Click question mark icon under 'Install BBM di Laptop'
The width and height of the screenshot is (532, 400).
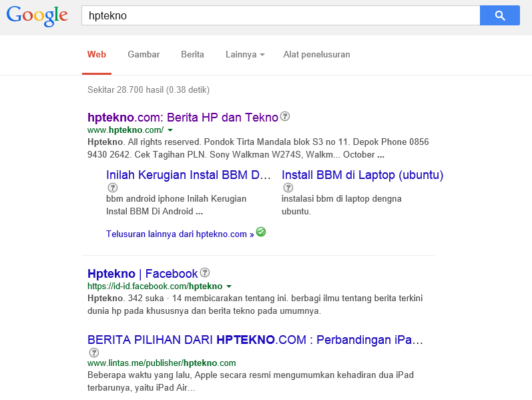[288, 188]
